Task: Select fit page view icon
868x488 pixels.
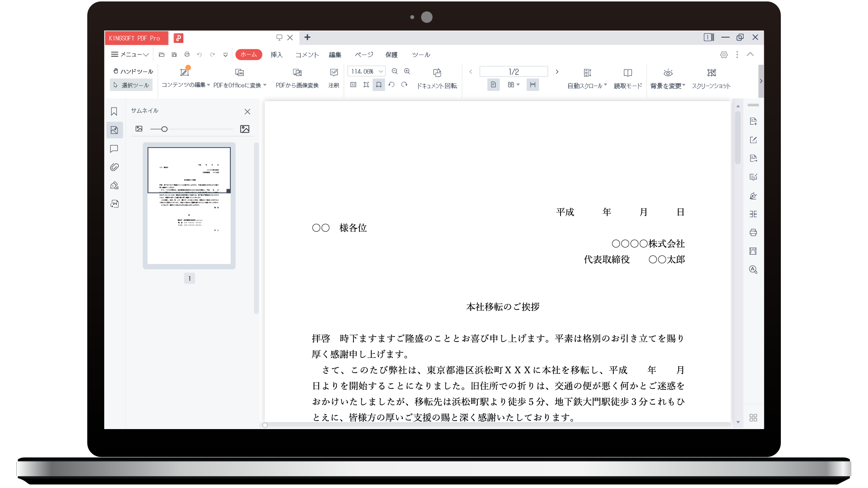Action: (x=366, y=85)
